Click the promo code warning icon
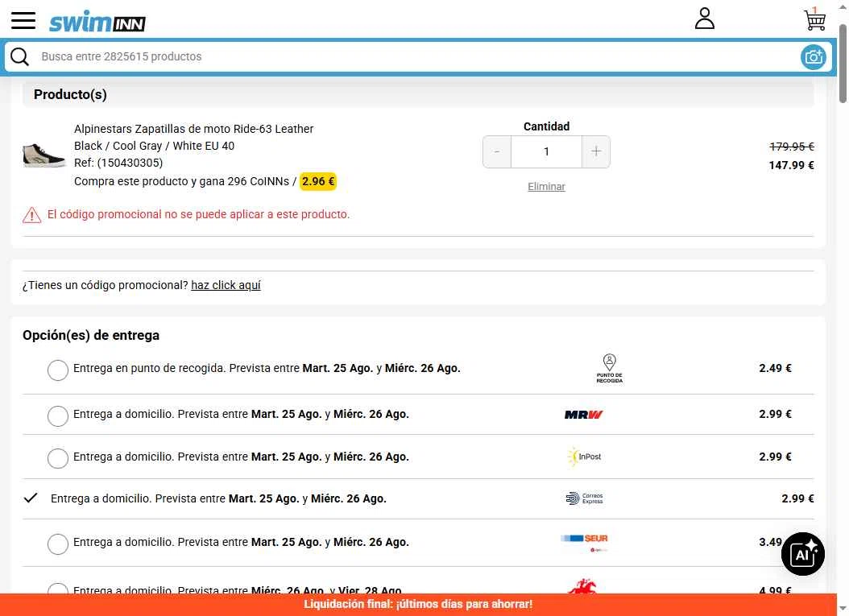849x616 pixels. coord(32,215)
